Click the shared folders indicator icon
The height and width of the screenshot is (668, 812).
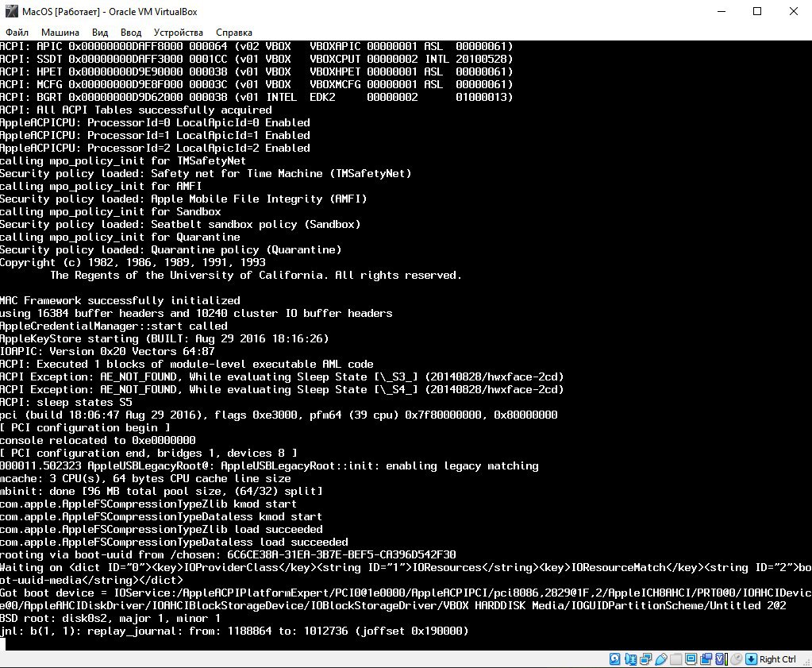point(675,659)
